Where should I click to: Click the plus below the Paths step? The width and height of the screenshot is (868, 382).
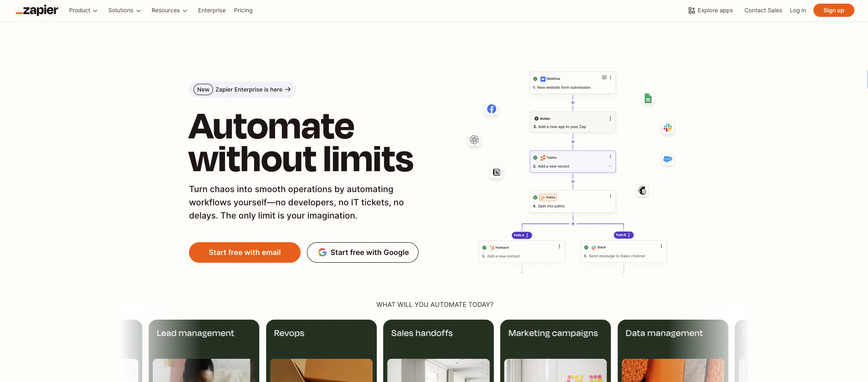point(573,224)
